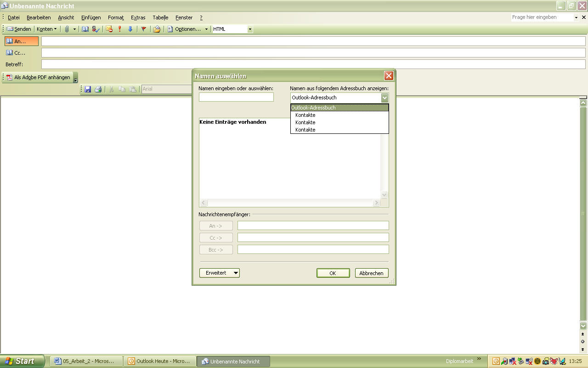Screen dimensions: 588x368
Task: Open the ? help menu
Action: pyautogui.click(x=201, y=17)
